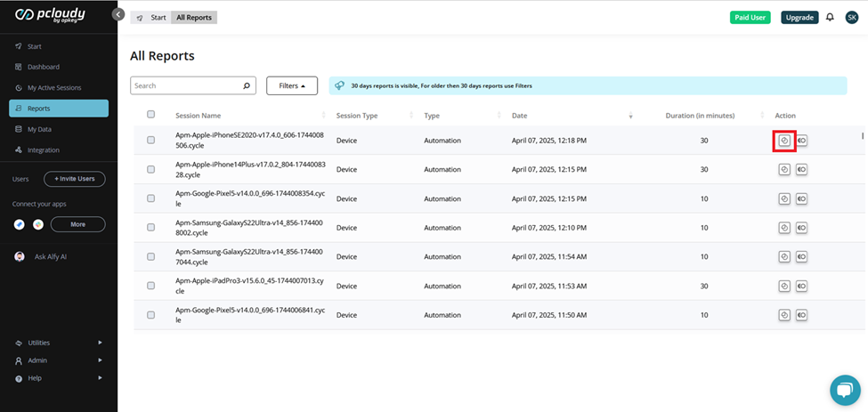Click the Upgrade button
868x412 pixels.
point(799,17)
